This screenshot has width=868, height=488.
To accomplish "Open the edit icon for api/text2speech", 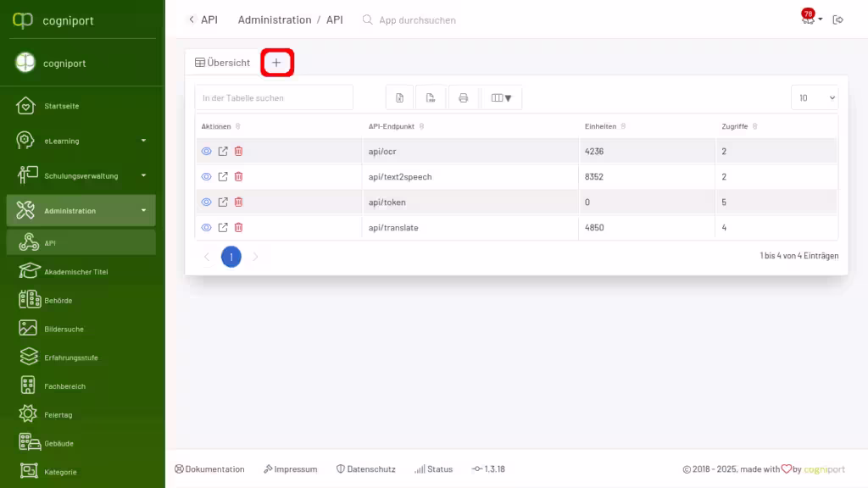I will (x=223, y=177).
